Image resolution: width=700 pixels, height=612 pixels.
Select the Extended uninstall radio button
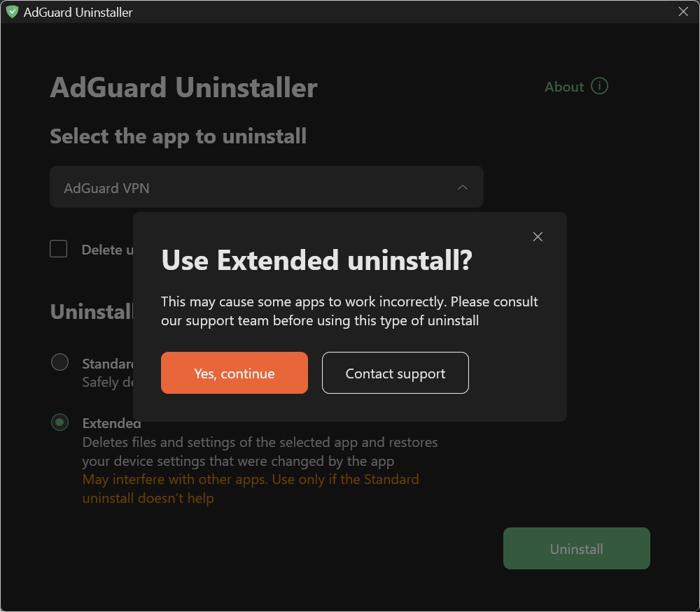point(59,422)
